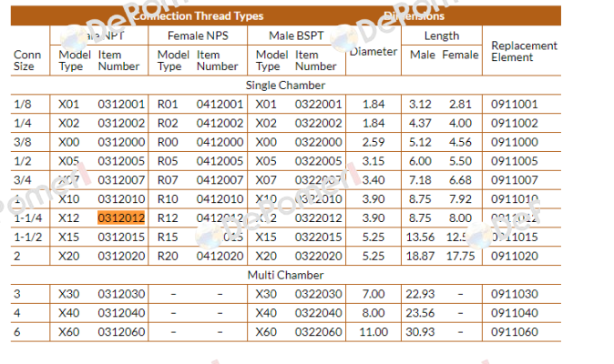614x364 pixels.
Task: Click replacement element 0911005
Action: click(515, 161)
